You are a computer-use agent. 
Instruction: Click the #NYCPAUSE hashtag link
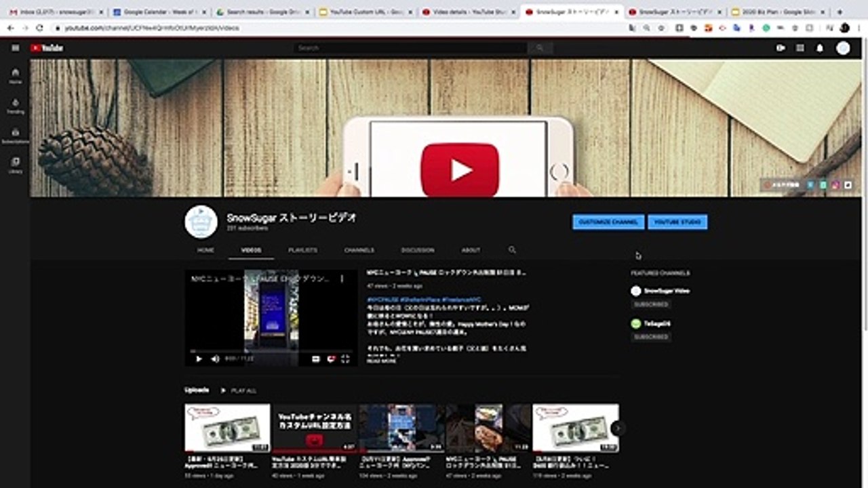point(382,299)
